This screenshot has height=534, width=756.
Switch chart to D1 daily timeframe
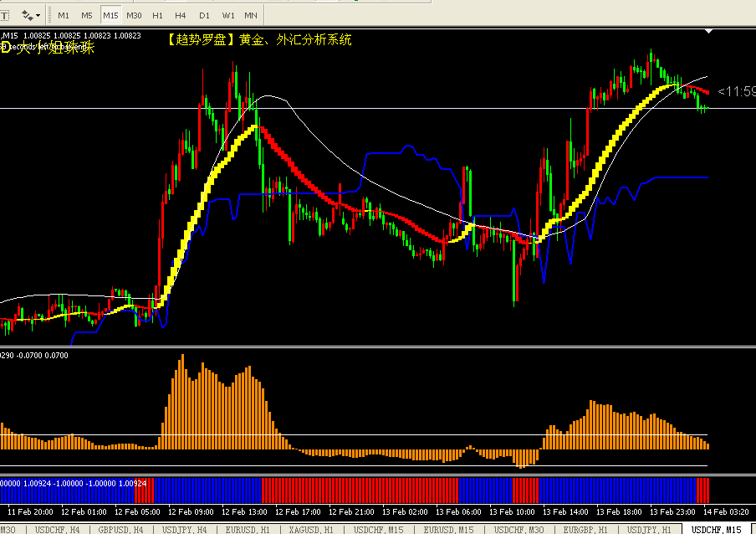coord(204,15)
